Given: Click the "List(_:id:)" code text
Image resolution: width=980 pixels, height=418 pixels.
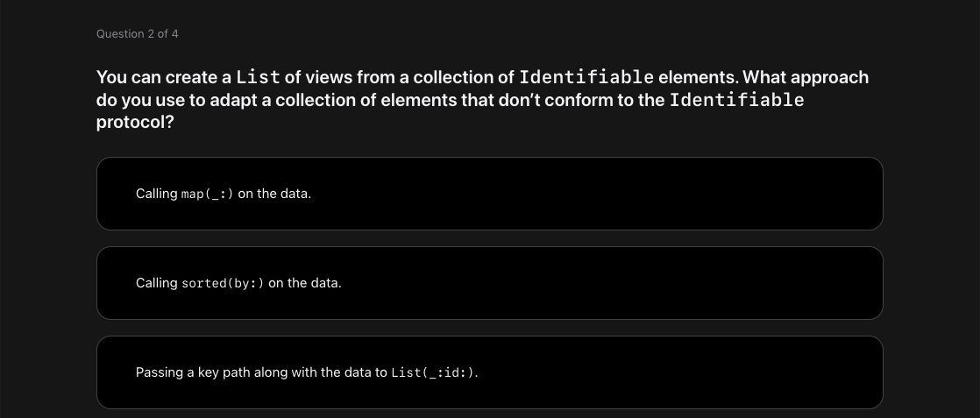Looking at the screenshot, I should click(x=434, y=372).
